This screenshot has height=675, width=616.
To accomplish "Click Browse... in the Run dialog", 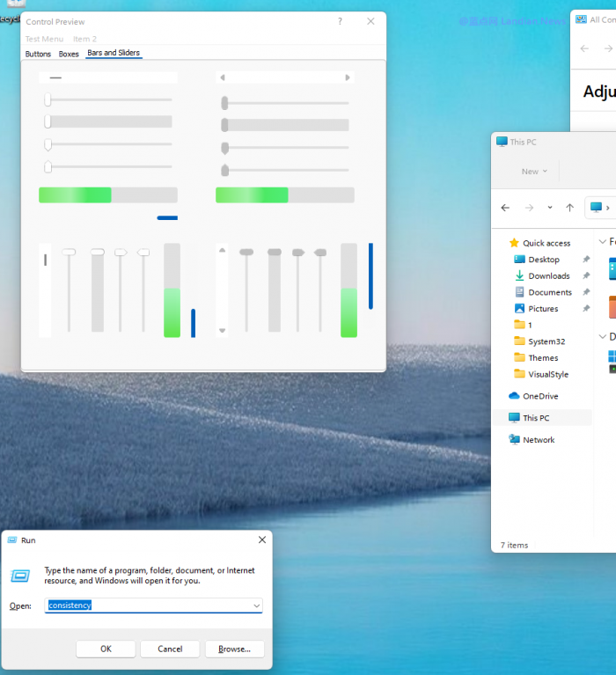I will click(x=234, y=649).
